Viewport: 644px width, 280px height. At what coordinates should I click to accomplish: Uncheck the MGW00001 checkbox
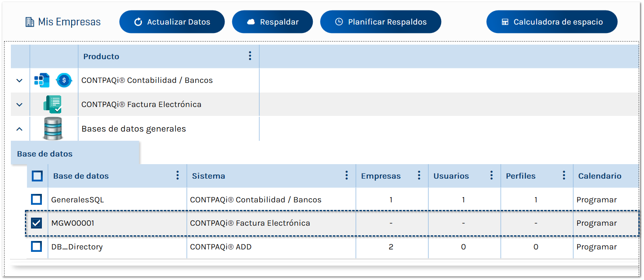[37, 223]
